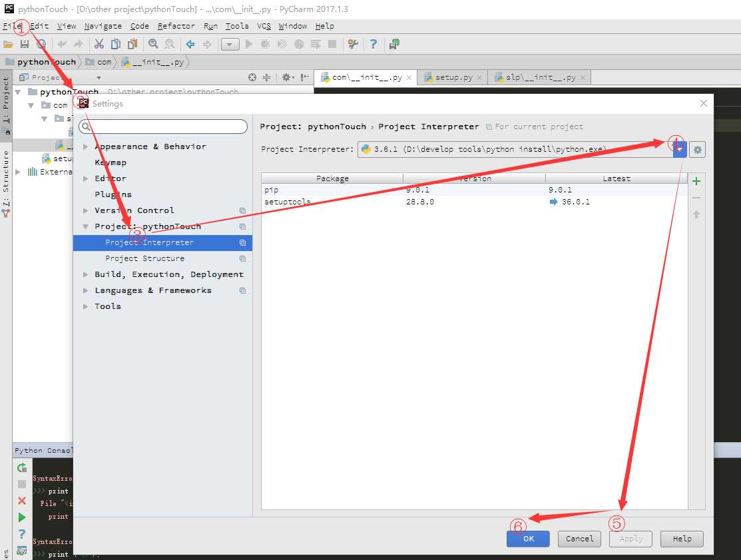Viewport: 741px width, 560px height.
Task: Click the Find magnifier icon
Action: tap(153, 45)
